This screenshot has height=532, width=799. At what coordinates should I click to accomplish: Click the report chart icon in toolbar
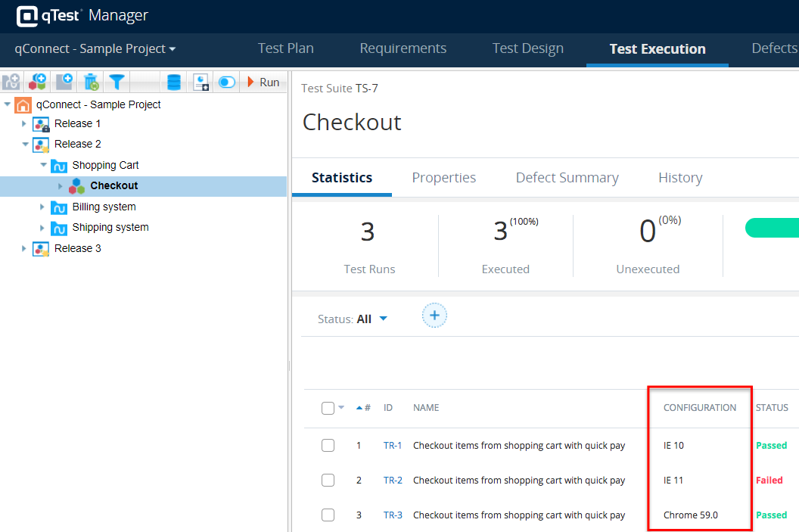coord(201,82)
